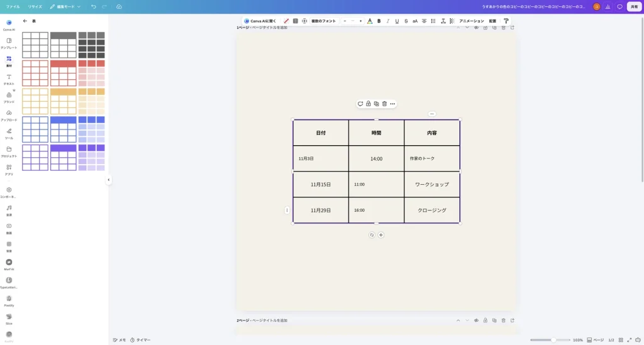Check the cloud save status icon

point(119,6)
